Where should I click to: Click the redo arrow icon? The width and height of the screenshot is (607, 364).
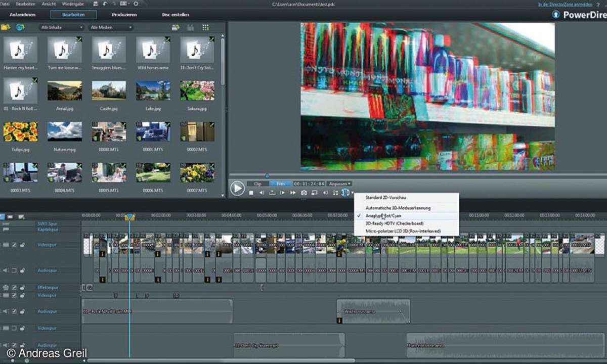coord(114,4)
